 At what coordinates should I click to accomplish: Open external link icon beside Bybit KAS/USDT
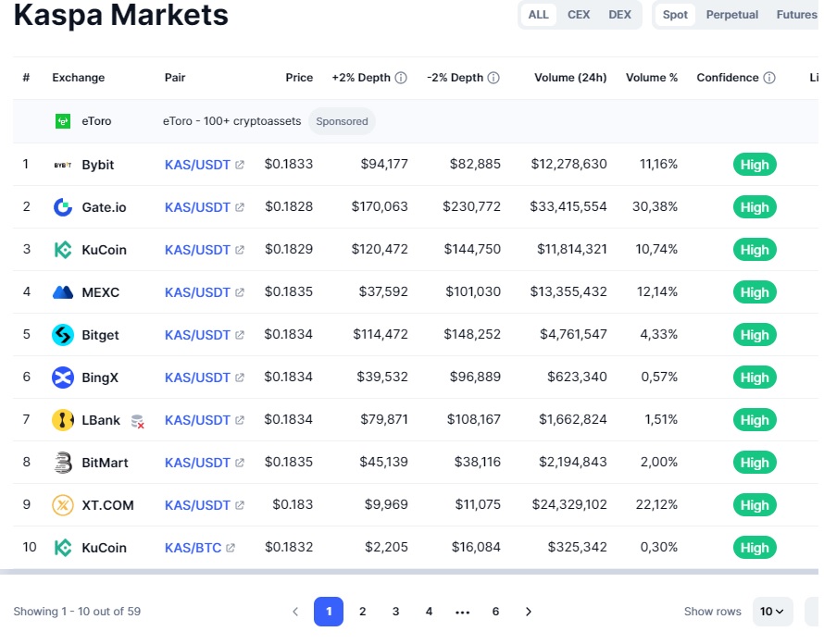[x=240, y=165]
